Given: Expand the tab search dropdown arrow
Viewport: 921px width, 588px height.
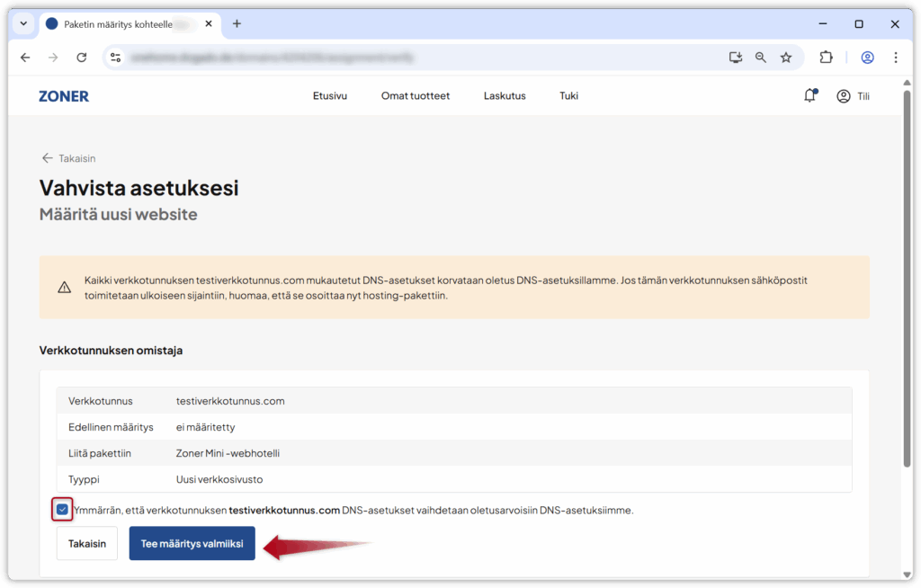Looking at the screenshot, I should coord(24,24).
